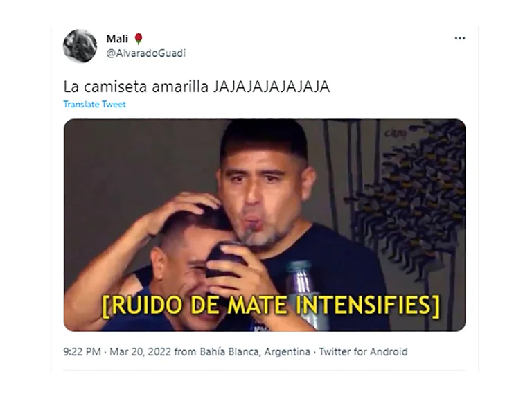Click the Twitter for Android source link
The height and width of the screenshot is (399, 532).
coord(363,351)
